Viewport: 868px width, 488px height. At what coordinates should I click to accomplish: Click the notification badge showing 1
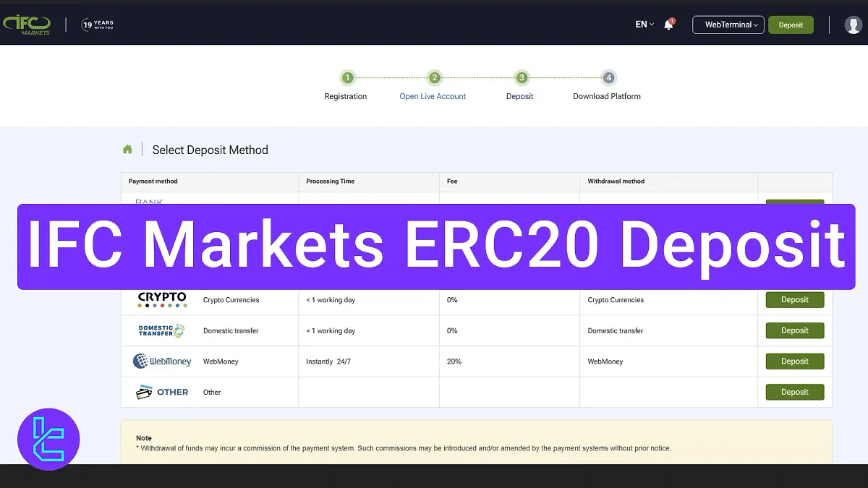pyautogui.click(x=672, y=20)
